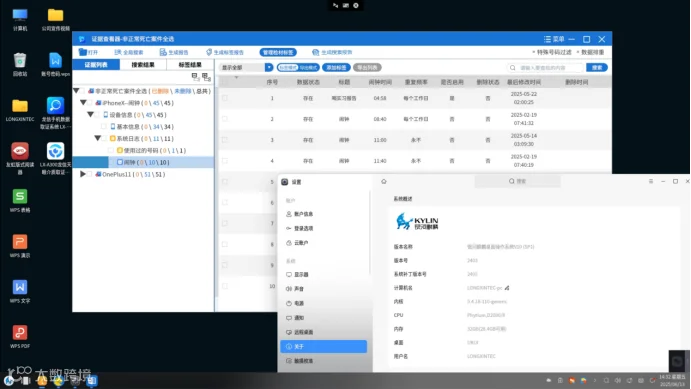Tick the checkbox for the iPhoneX node
This screenshot has height=389, width=691.
pos(90,103)
